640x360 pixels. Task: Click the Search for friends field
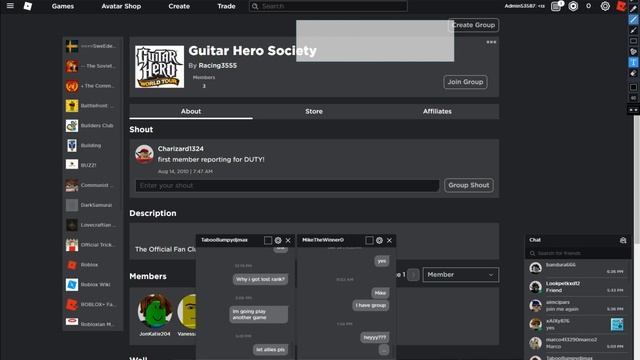click(x=578, y=253)
